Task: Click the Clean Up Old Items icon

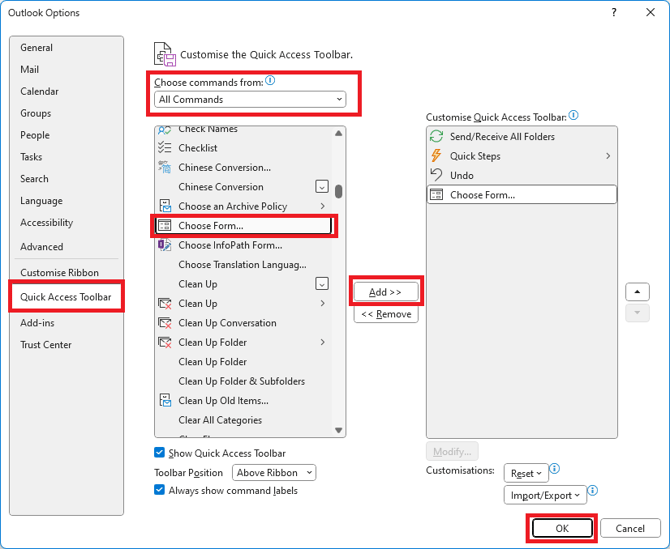Action: tap(165, 401)
